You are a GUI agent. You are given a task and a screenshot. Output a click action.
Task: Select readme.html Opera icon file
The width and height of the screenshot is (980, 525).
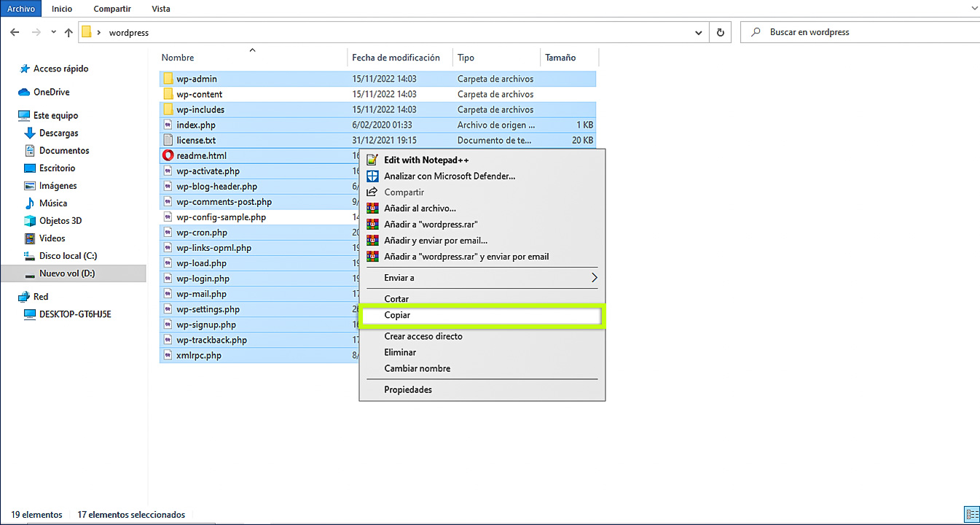[x=168, y=155]
